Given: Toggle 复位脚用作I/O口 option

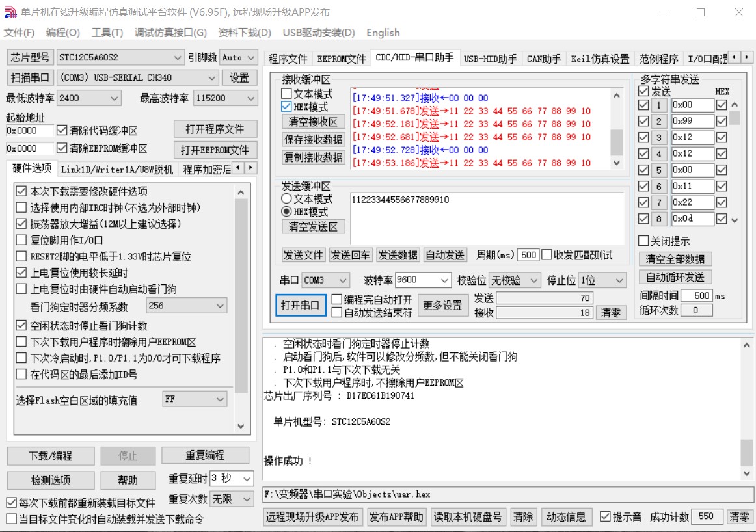Looking at the screenshot, I should point(21,240).
